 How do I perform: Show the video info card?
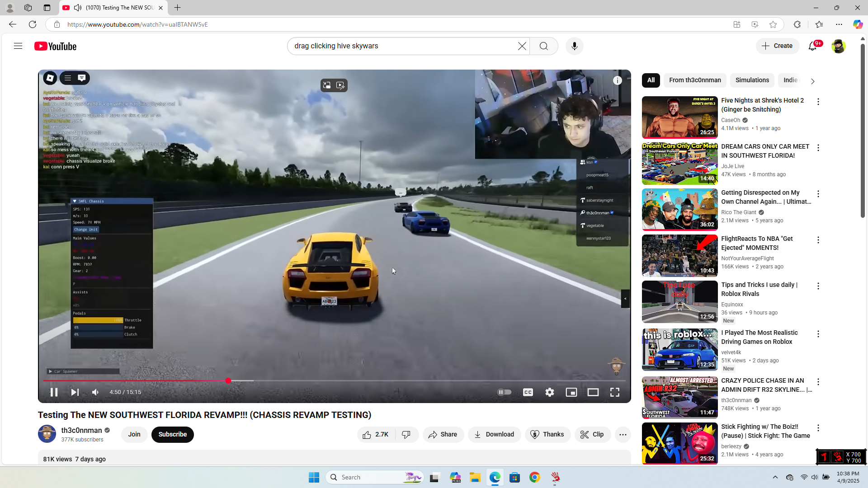coord(618,80)
